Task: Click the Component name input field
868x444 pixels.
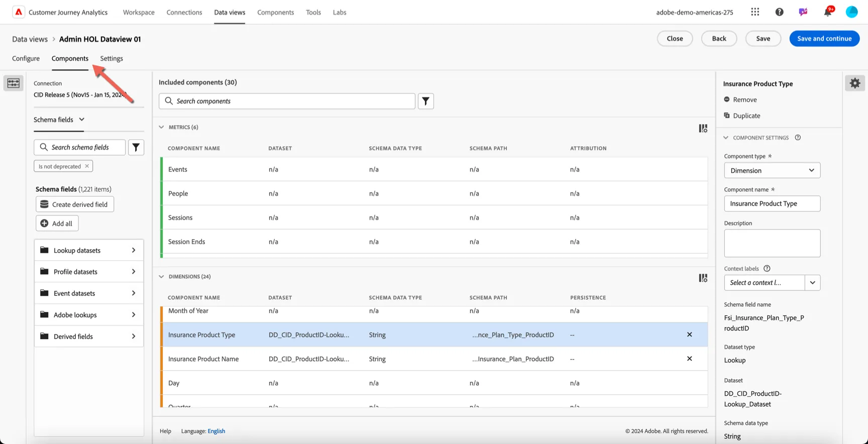Action: 772,203
